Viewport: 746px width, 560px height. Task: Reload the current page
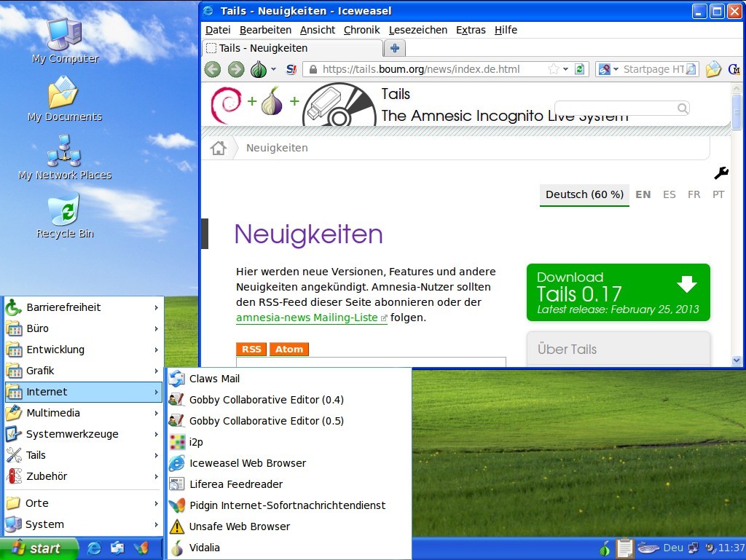coord(579,69)
